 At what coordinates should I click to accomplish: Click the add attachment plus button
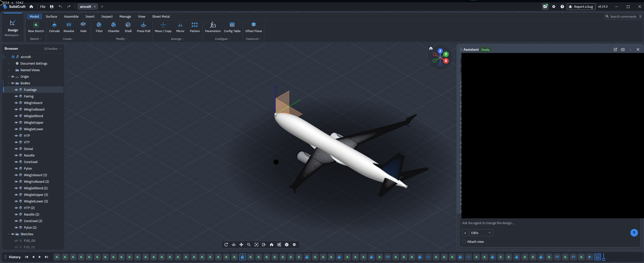(465, 233)
